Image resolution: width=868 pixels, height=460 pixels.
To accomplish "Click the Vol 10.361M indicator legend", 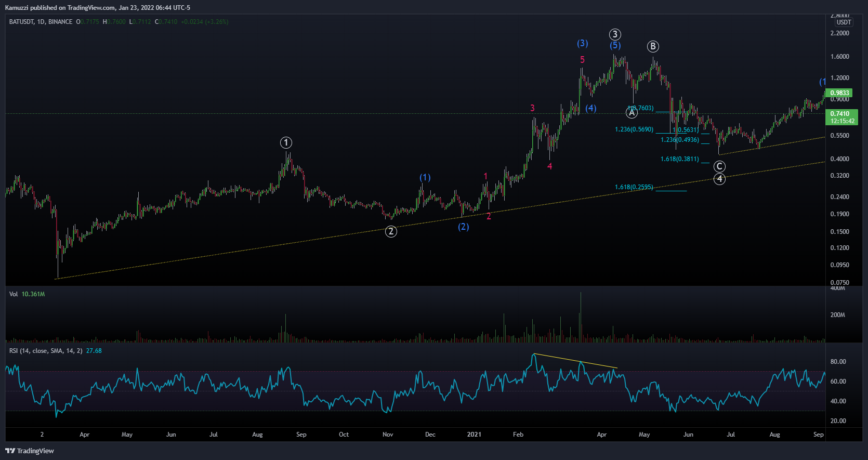I will [x=27, y=294].
